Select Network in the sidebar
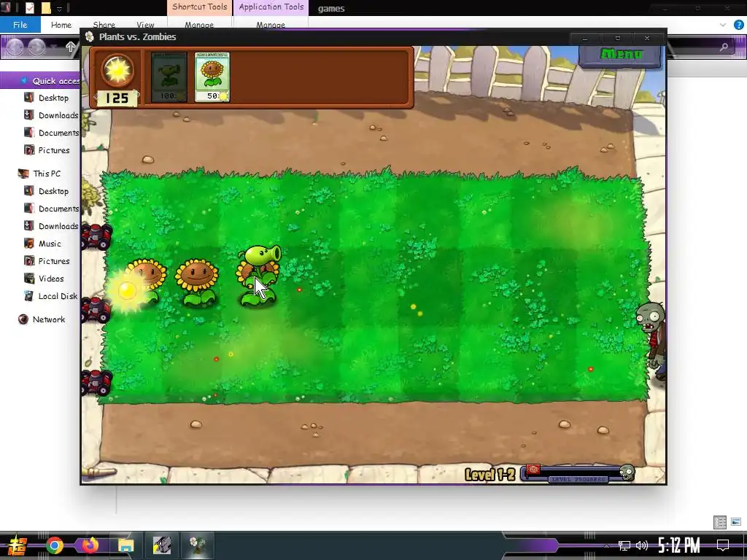This screenshot has width=747, height=560. click(x=49, y=319)
